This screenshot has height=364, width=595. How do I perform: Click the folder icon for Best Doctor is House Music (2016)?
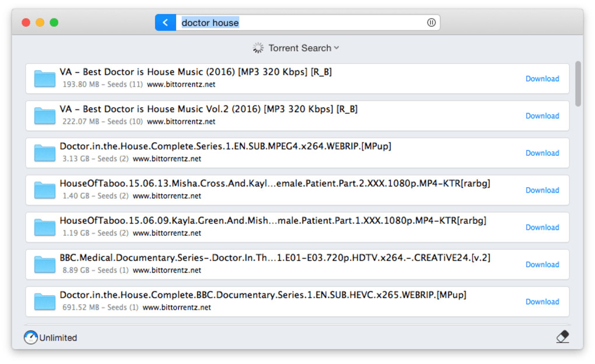pyautogui.click(x=45, y=79)
